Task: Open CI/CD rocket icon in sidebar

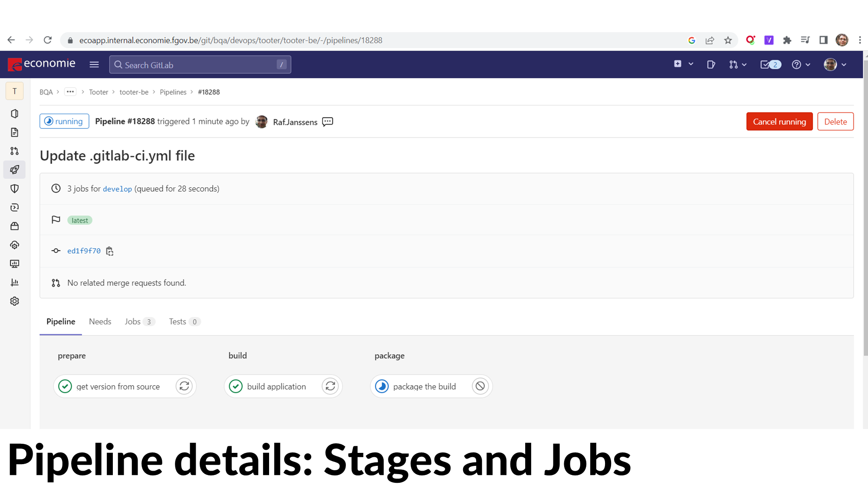Action: (x=14, y=170)
